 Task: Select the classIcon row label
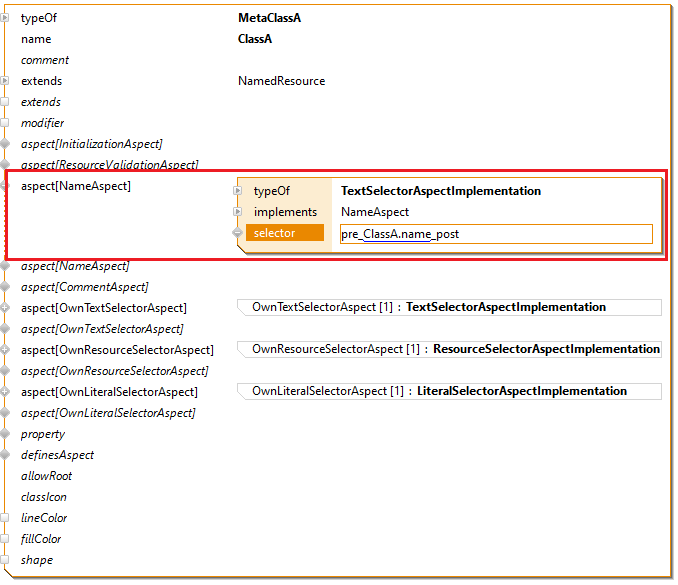(44, 497)
